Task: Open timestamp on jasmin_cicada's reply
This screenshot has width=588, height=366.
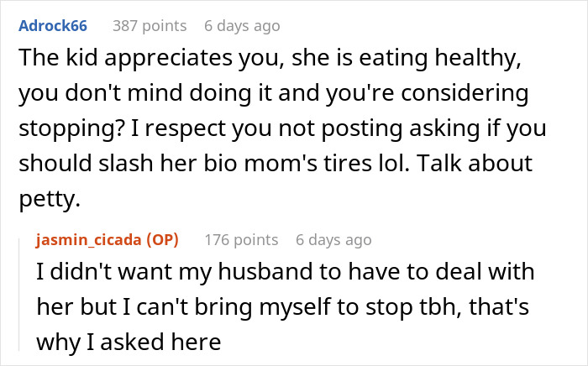Action: click(x=333, y=240)
